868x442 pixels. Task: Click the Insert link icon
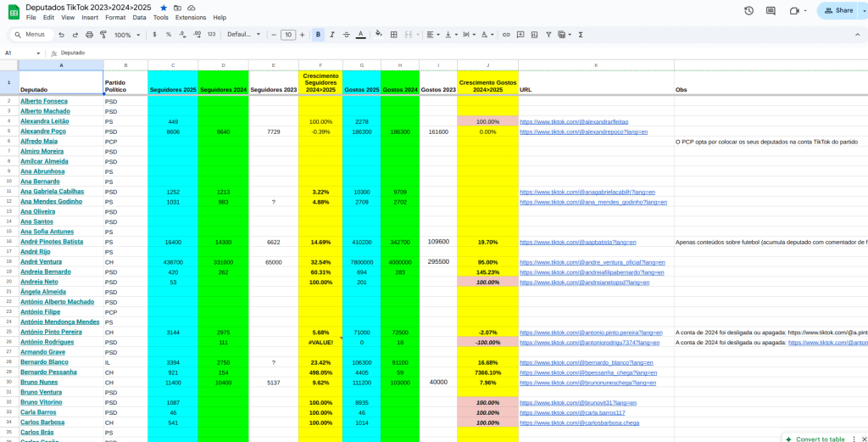506,35
